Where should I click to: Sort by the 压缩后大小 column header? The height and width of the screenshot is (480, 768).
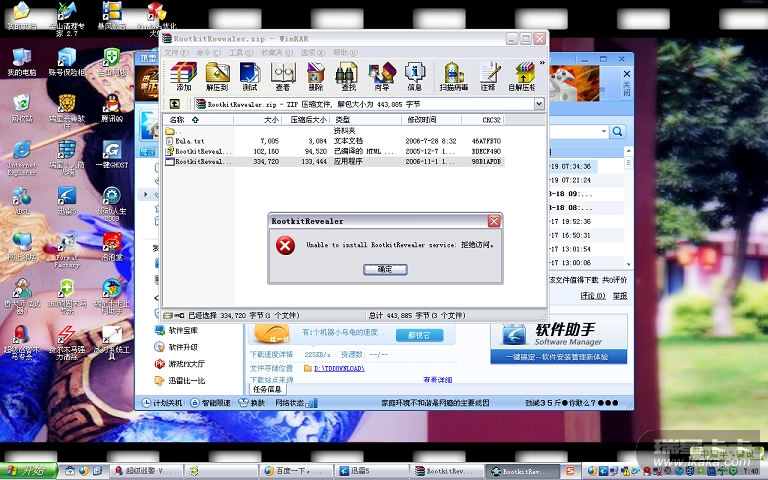pyautogui.click(x=306, y=120)
